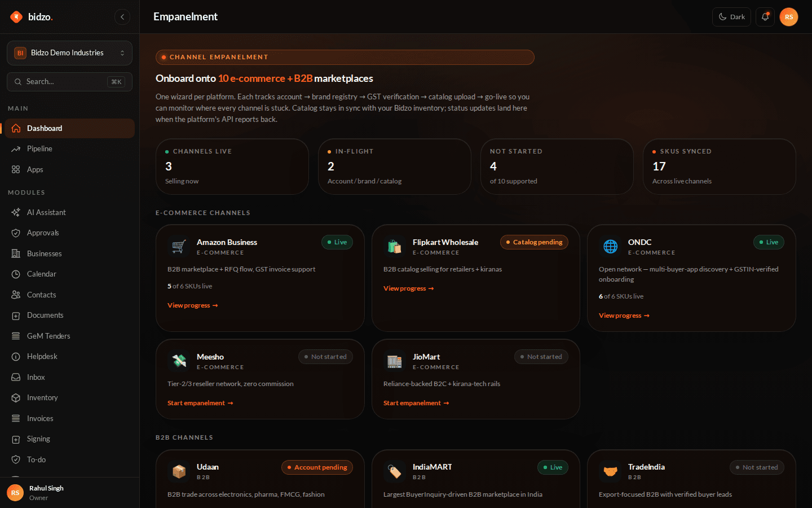Click the GeM Tenders list icon
This screenshot has width=812, height=508.
(x=16, y=336)
